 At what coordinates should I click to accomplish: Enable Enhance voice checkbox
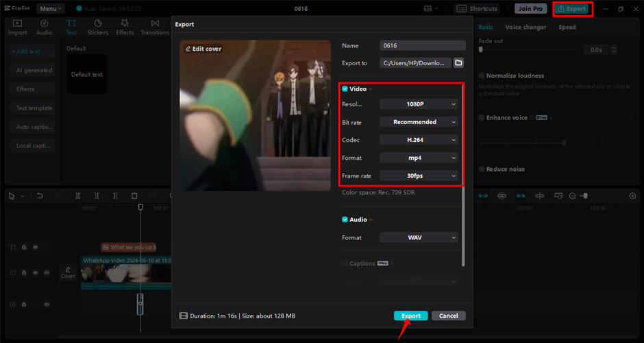482,117
